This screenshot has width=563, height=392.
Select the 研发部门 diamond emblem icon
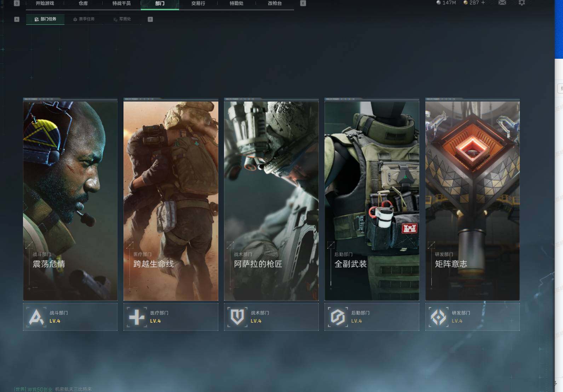coord(438,317)
